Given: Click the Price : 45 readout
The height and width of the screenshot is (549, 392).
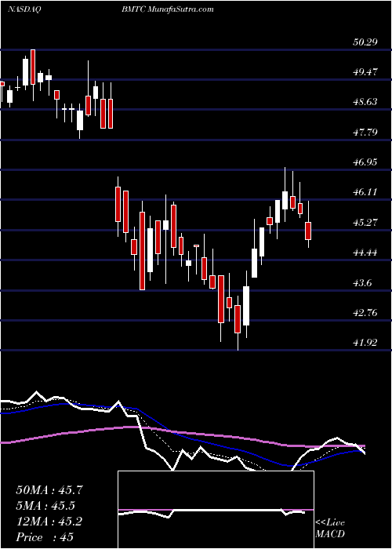Looking at the screenshot, I should pos(45,537).
